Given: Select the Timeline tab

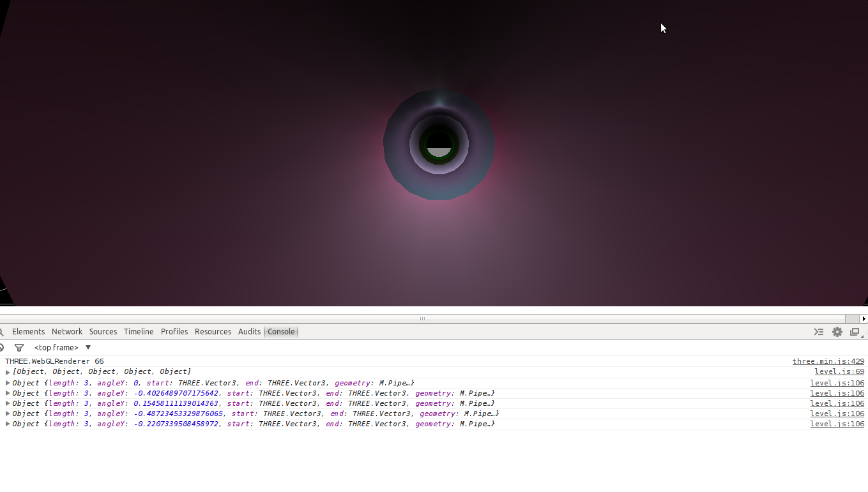Looking at the screenshot, I should point(139,332).
